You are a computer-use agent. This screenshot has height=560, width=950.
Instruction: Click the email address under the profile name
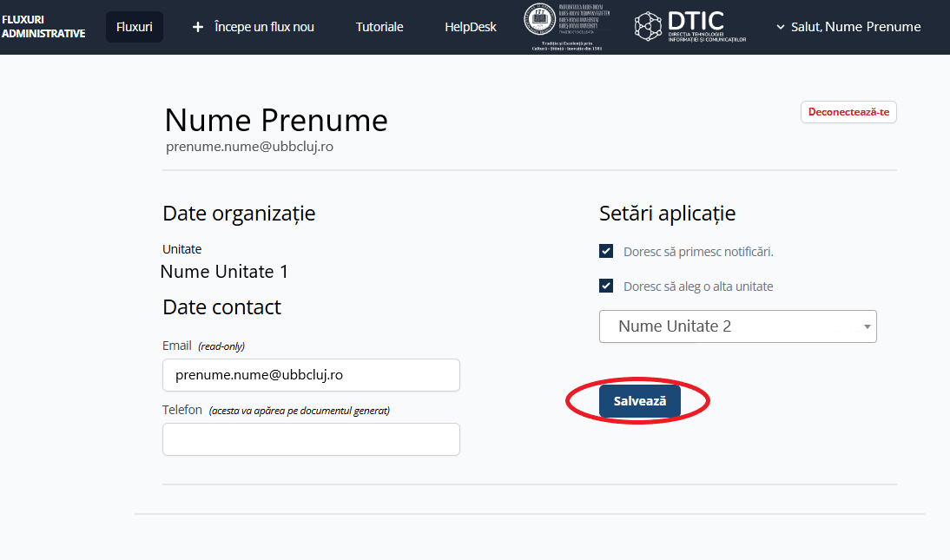click(249, 147)
